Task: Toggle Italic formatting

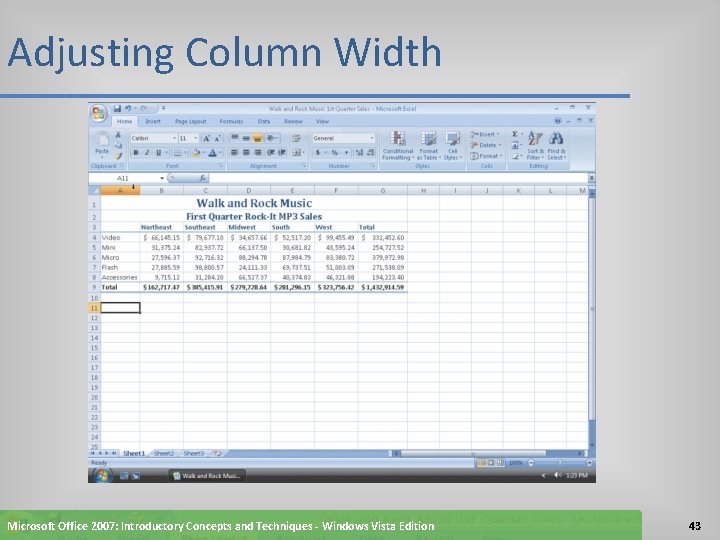Action: (x=147, y=153)
